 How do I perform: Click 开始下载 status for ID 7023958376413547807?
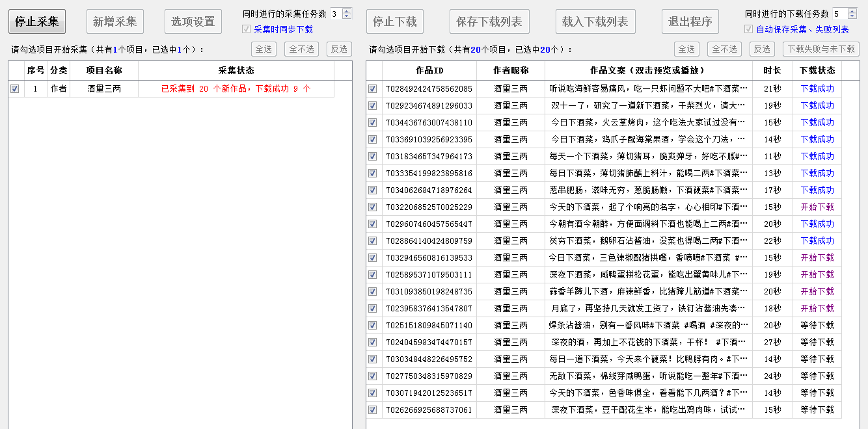[817, 309]
